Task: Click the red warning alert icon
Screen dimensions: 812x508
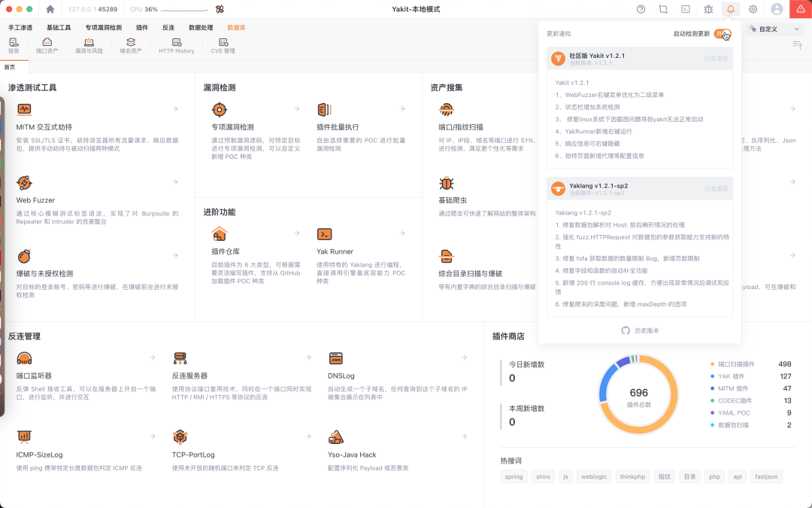Action: coord(801,9)
